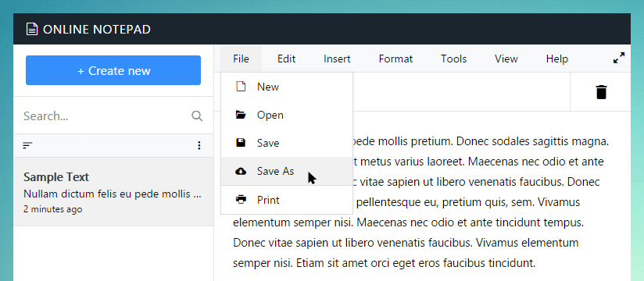Viewport: 644px width, 281px height.
Task: Open the three-dot more options menu
Action: click(x=199, y=145)
